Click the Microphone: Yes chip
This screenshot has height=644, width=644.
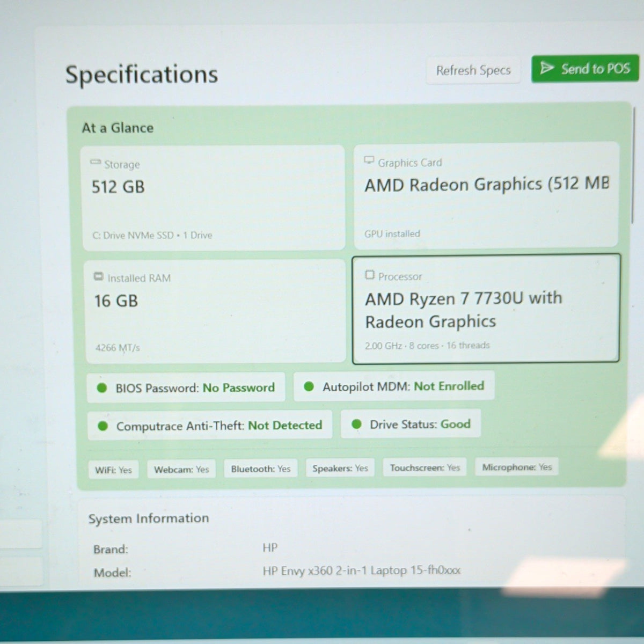(x=517, y=467)
